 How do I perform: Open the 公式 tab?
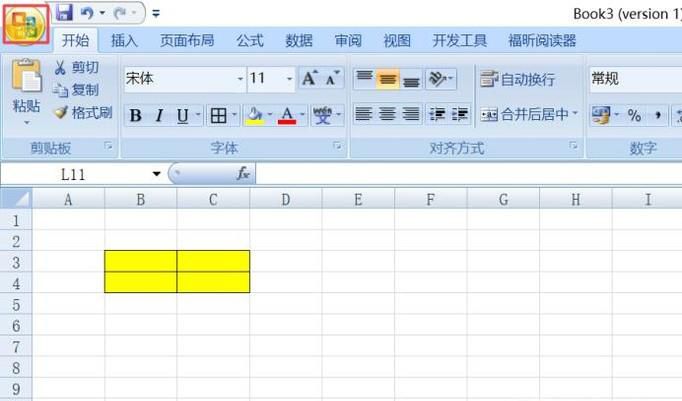click(x=250, y=40)
